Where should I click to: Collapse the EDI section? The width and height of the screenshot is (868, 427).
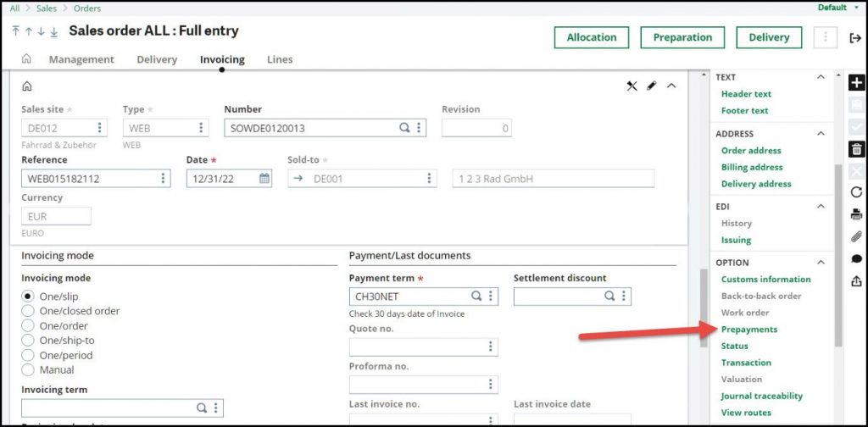(x=821, y=207)
